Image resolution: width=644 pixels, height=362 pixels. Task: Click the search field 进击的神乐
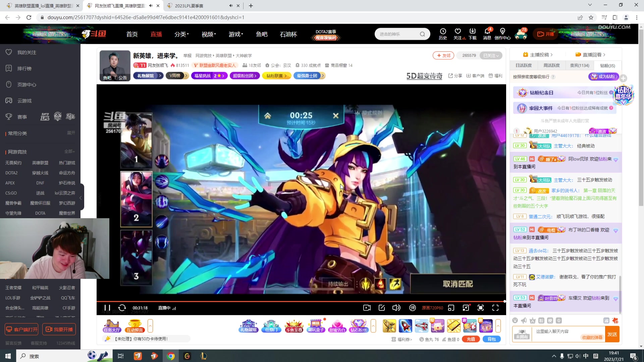pos(397,34)
